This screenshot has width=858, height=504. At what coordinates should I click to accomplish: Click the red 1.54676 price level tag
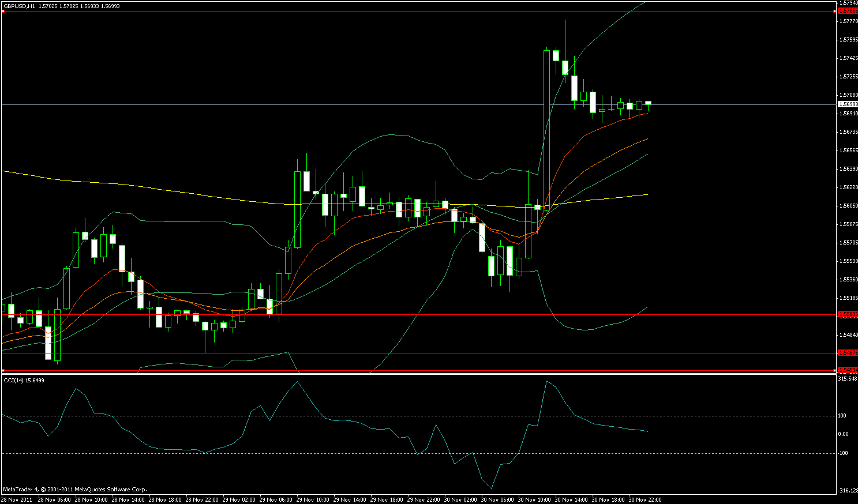pos(848,352)
